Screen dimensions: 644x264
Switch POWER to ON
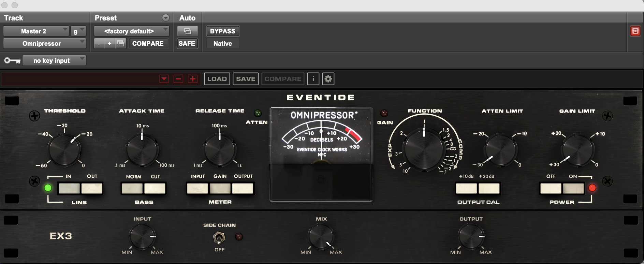coord(573,188)
